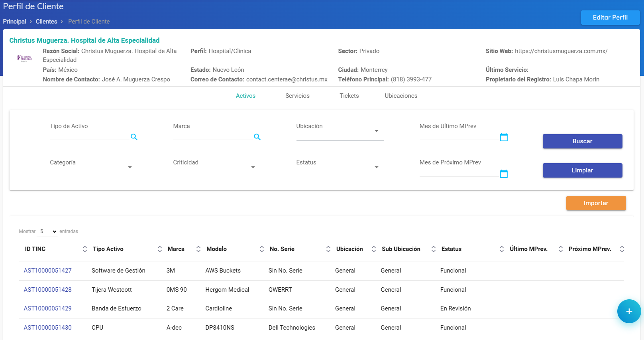Image resolution: width=644 pixels, height=340 pixels.
Task: Click the Tipo de Activo search magnifier icon
Action: [134, 137]
